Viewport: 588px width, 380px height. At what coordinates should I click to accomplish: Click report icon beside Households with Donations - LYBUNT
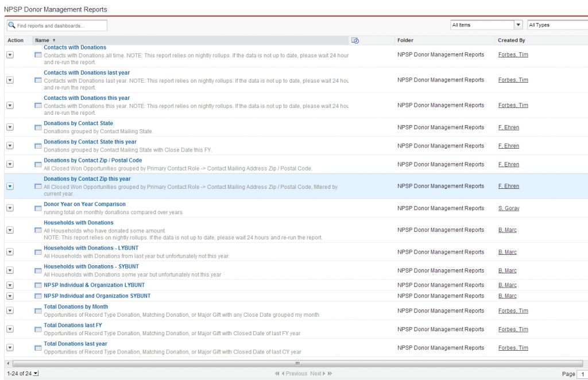point(38,252)
